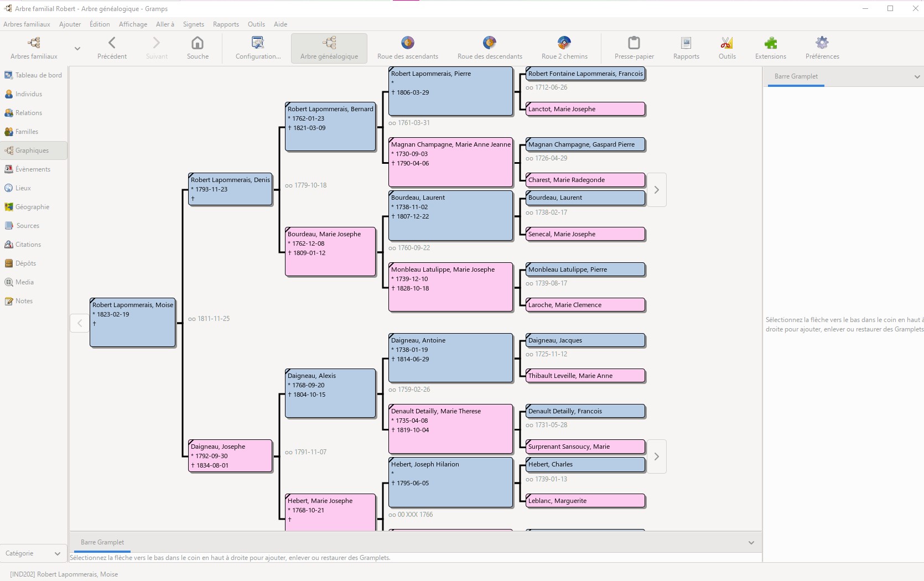Select Daigneau, Josephe person box

coord(230,455)
